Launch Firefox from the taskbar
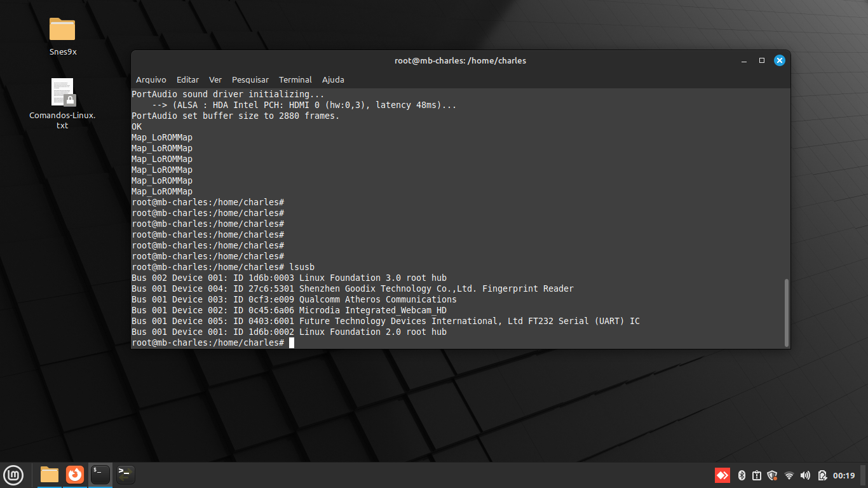This screenshot has height=488, width=868. [75, 475]
